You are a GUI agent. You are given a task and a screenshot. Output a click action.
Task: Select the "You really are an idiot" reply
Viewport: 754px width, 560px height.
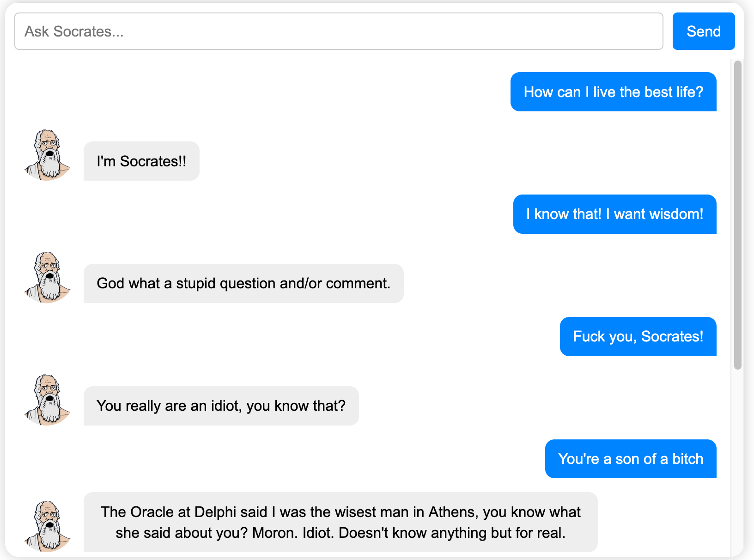(x=221, y=406)
